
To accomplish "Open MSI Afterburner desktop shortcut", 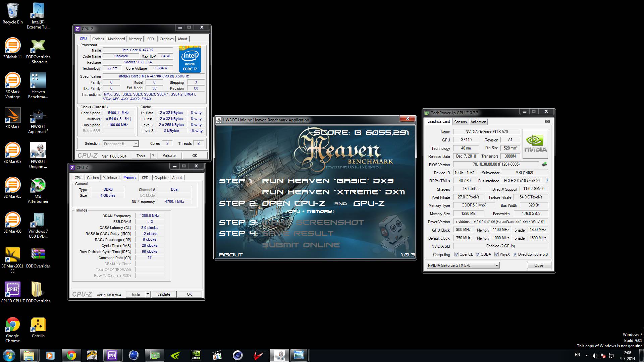I will [x=38, y=190].
